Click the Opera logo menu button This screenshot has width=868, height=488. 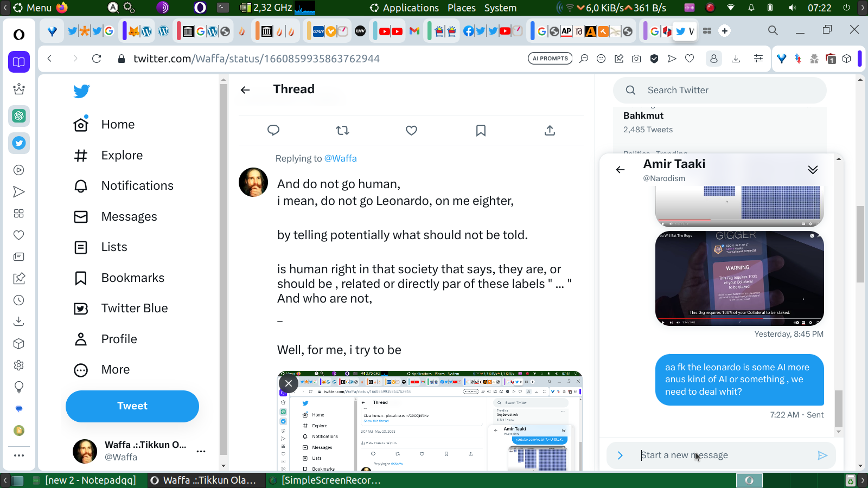pos(19,35)
